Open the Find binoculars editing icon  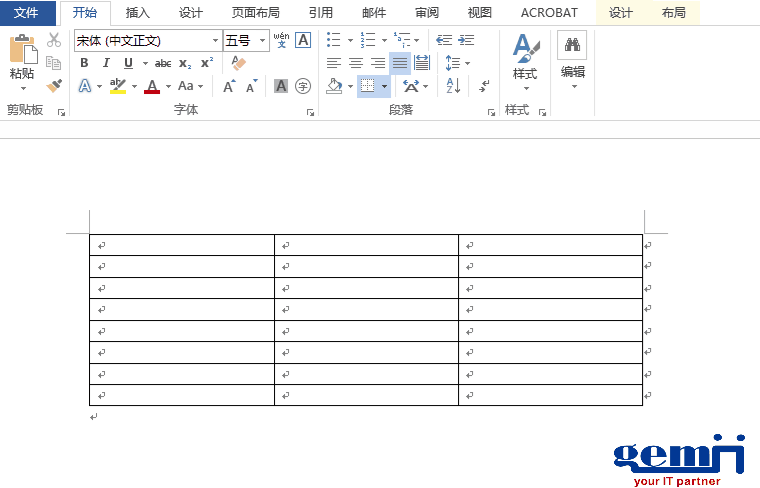click(572, 45)
